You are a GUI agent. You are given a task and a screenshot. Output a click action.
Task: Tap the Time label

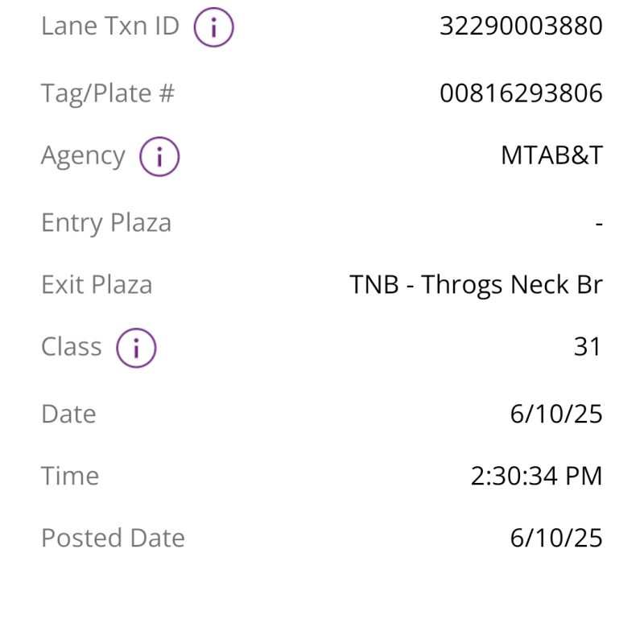coord(70,476)
